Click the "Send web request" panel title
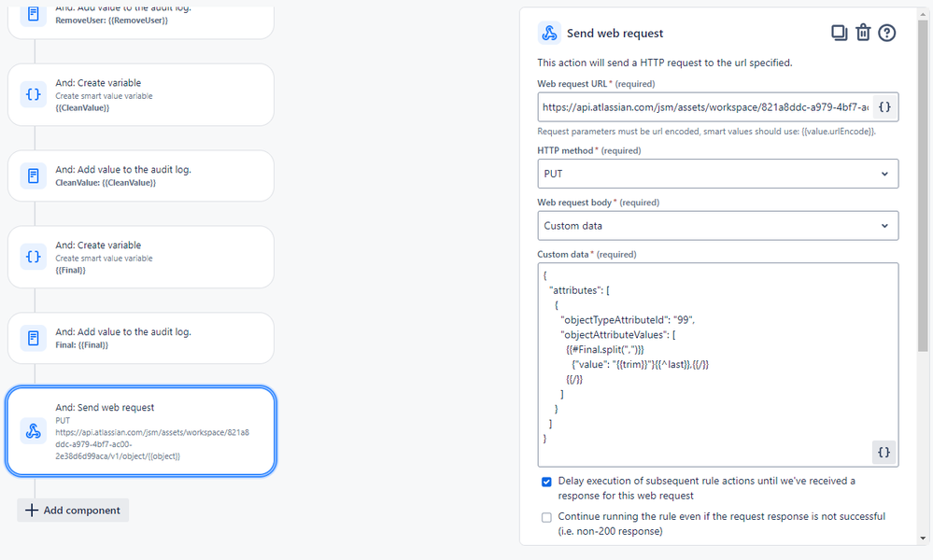The image size is (933, 560). (615, 34)
